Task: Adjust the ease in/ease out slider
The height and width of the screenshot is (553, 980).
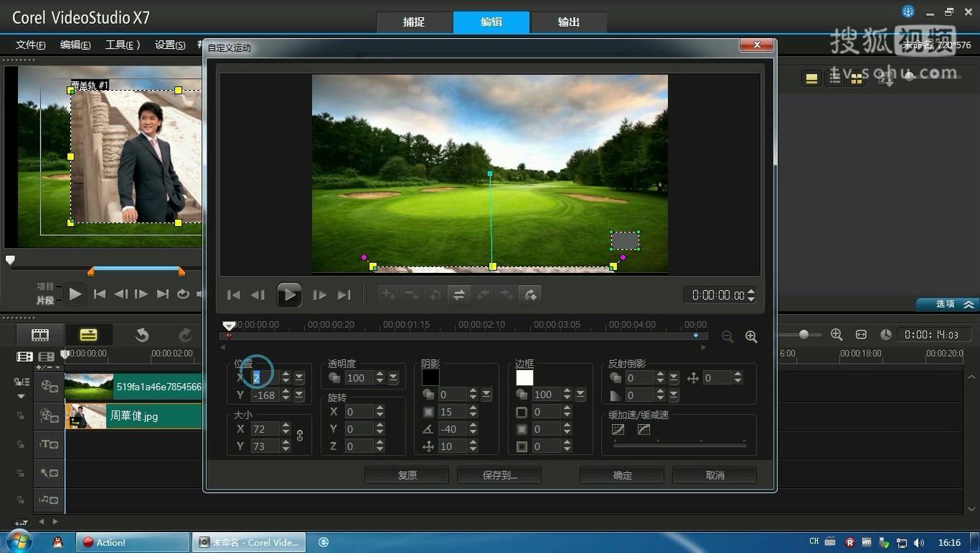Action: coord(680,444)
